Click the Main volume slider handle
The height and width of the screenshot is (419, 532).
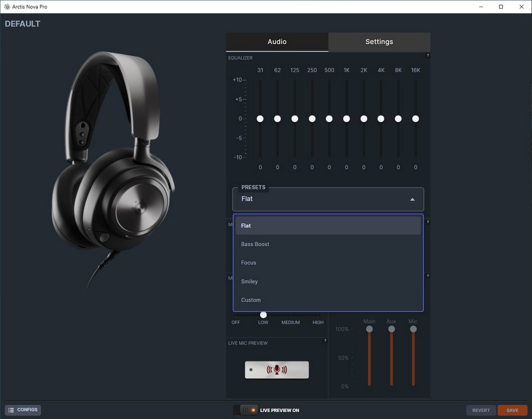click(x=369, y=329)
